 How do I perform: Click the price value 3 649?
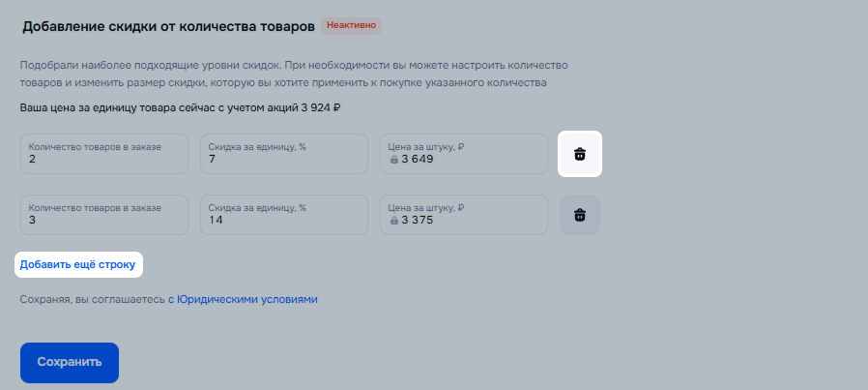tap(418, 160)
